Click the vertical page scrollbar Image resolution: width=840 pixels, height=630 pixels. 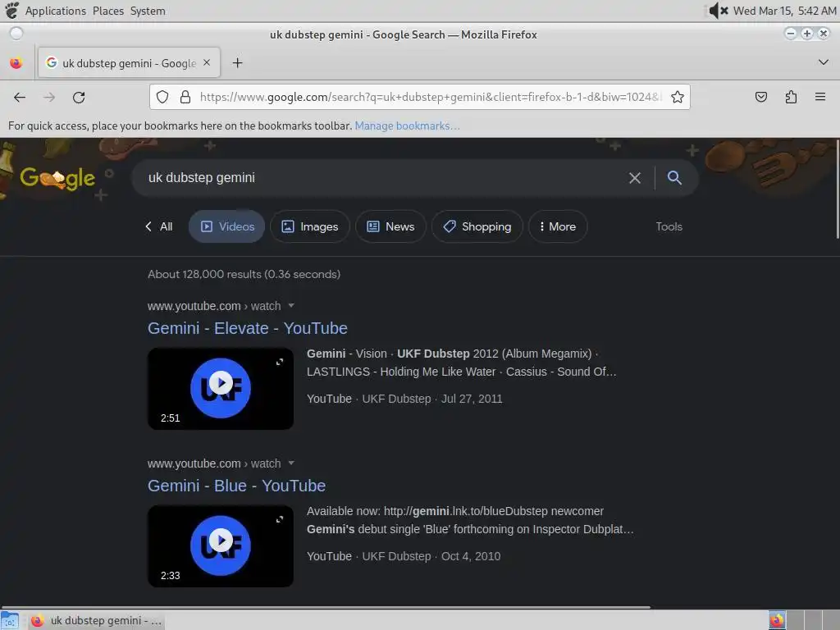(837, 189)
